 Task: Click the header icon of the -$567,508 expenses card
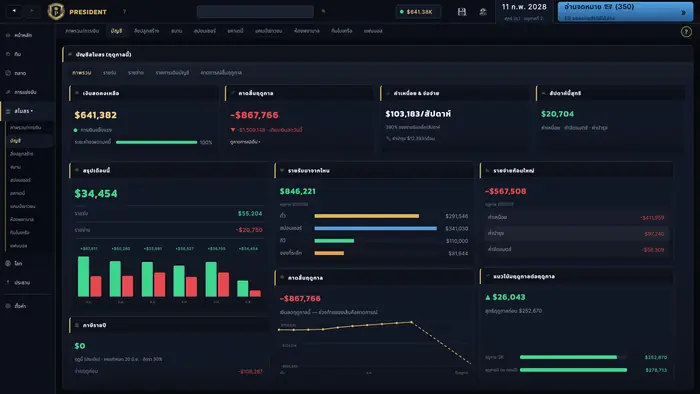click(488, 170)
